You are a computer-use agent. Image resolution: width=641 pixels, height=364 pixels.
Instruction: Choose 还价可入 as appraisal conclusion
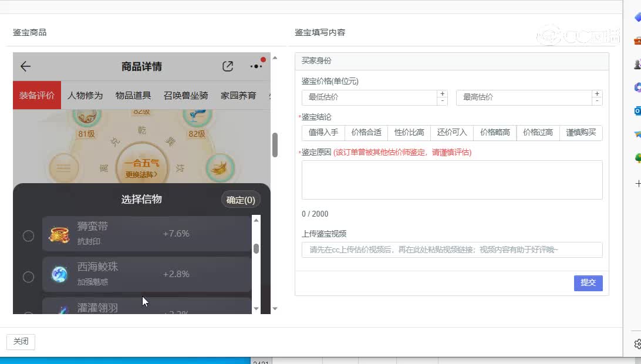pyautogui.click(x=452, y=133)
